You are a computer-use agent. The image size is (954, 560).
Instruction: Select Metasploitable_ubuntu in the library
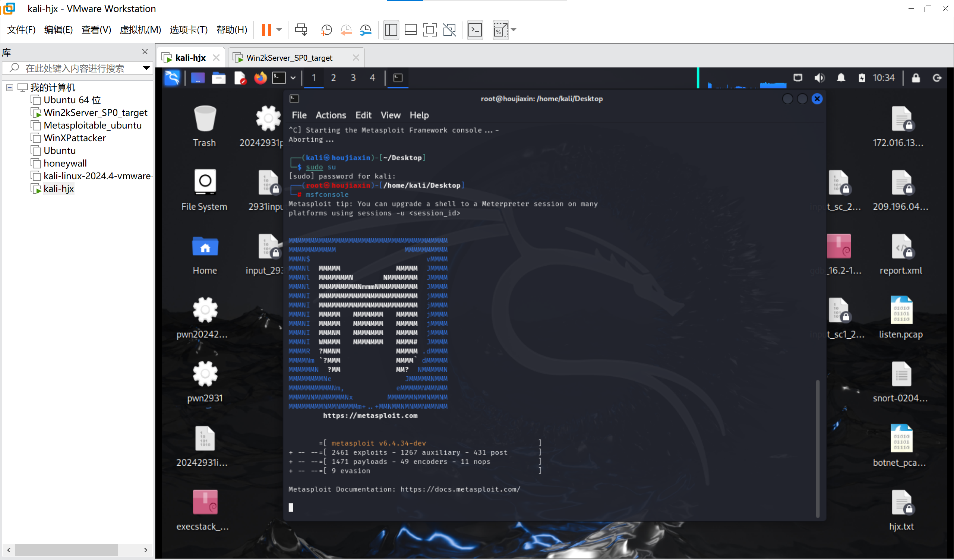coord(86,125)
